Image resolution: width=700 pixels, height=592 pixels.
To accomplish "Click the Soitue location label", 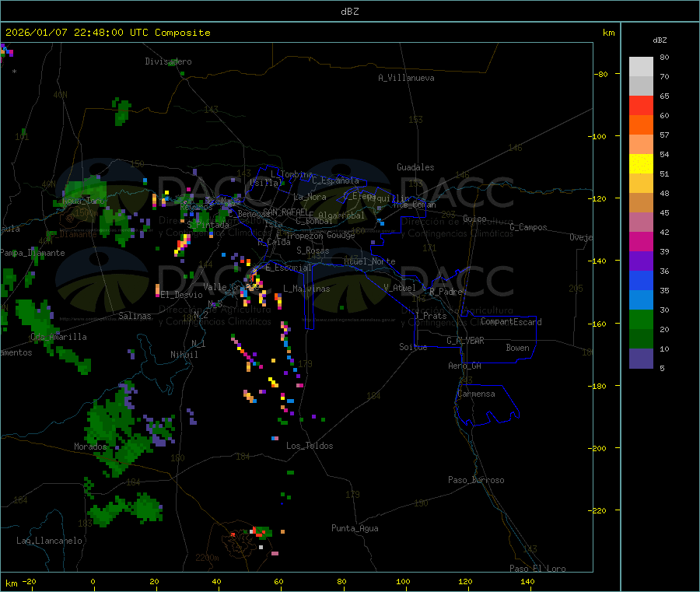I will pos(413,347).
